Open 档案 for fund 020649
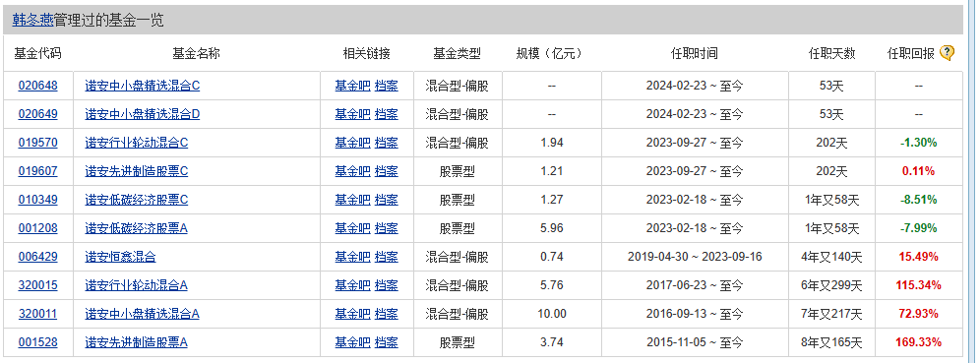980x363 pixels. pyautogui.click(x=387, y=114)
